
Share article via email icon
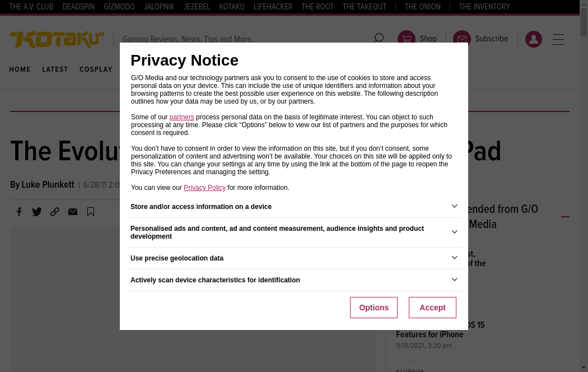click(x=73, y=212)
